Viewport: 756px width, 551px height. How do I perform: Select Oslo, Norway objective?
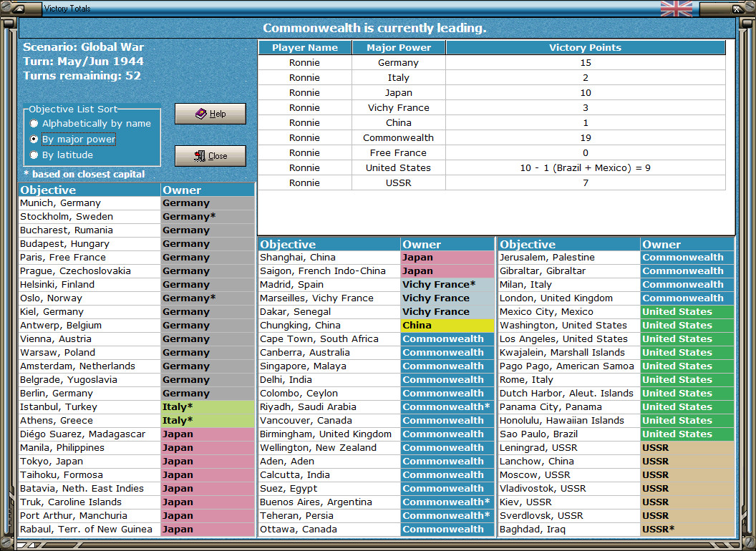[89, 298]
